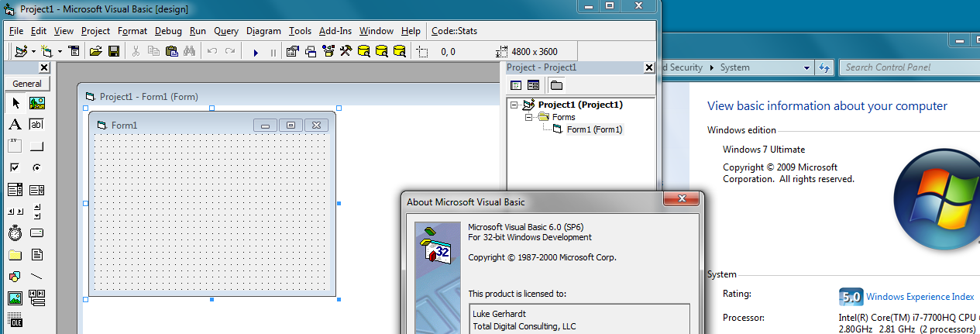
Task: Open the Add Form dropdown arrow
Action: [59, 52]
